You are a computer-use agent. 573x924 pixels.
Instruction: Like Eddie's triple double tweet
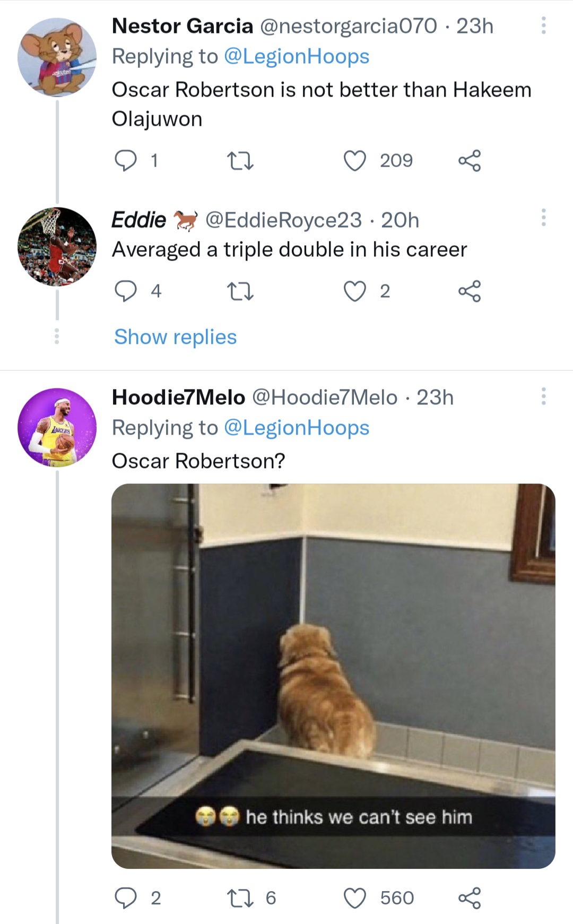pos(355,291)
